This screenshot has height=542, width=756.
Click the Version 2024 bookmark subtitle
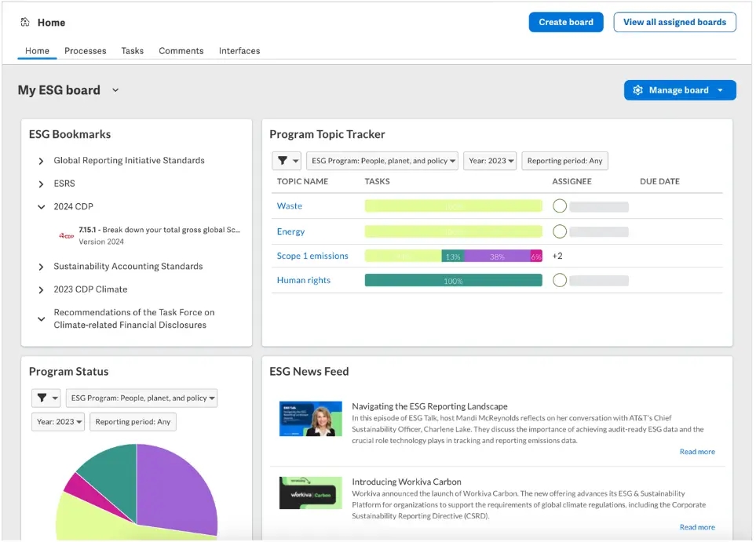pos(101,242)
